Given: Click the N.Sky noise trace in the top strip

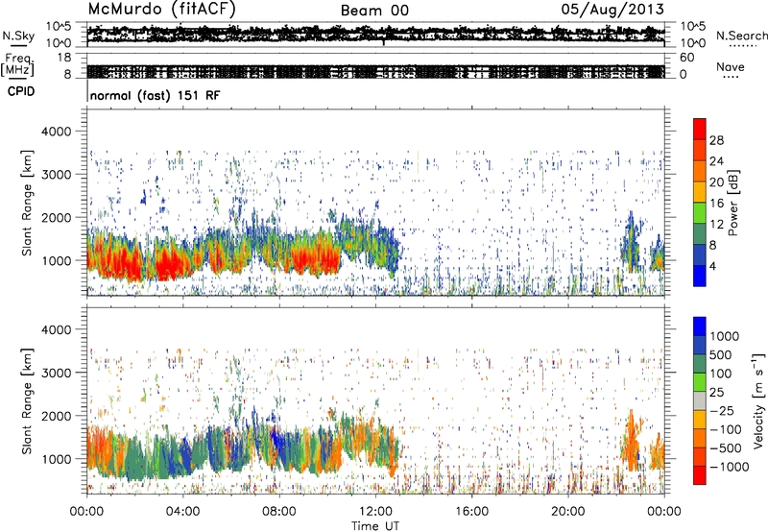Looking at the screenshot, I should [375, 34].
